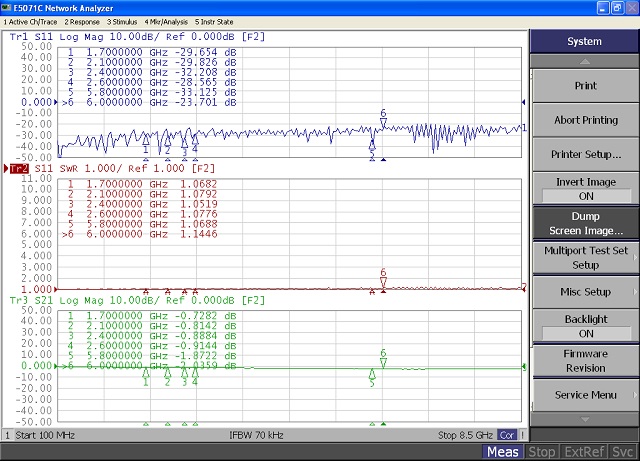
Task: Click the Cor correction status indicator
Action: pyautogui.click(x=507, y=435)
